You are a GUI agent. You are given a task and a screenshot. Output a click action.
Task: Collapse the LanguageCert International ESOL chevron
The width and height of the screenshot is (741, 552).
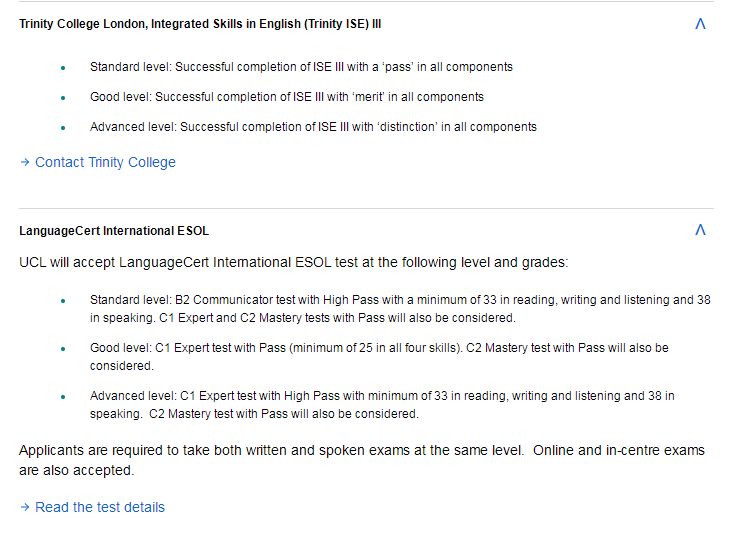point(700,230)
